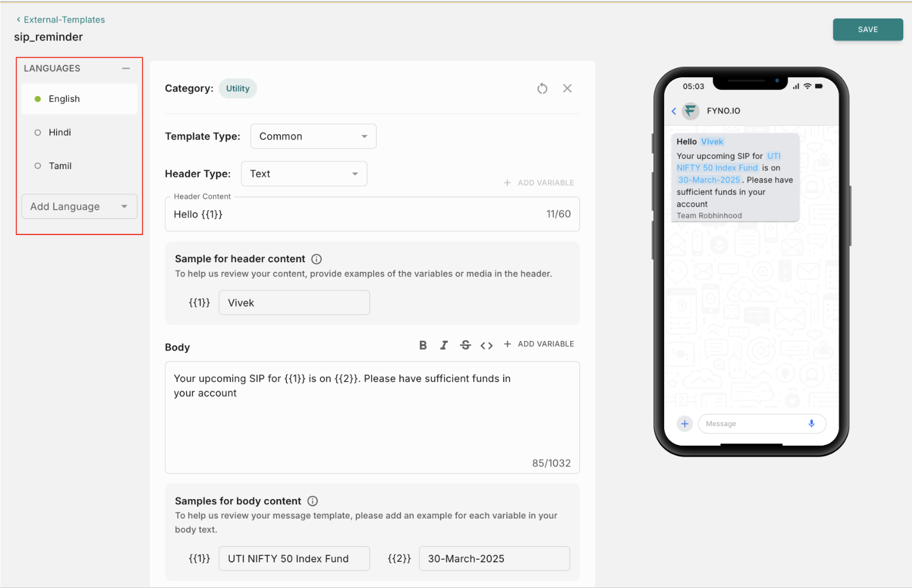The width and height of the screenshot is (912, 588).
Task: Click the Team Robhinhood footer in preview
Action: (709, 216)
